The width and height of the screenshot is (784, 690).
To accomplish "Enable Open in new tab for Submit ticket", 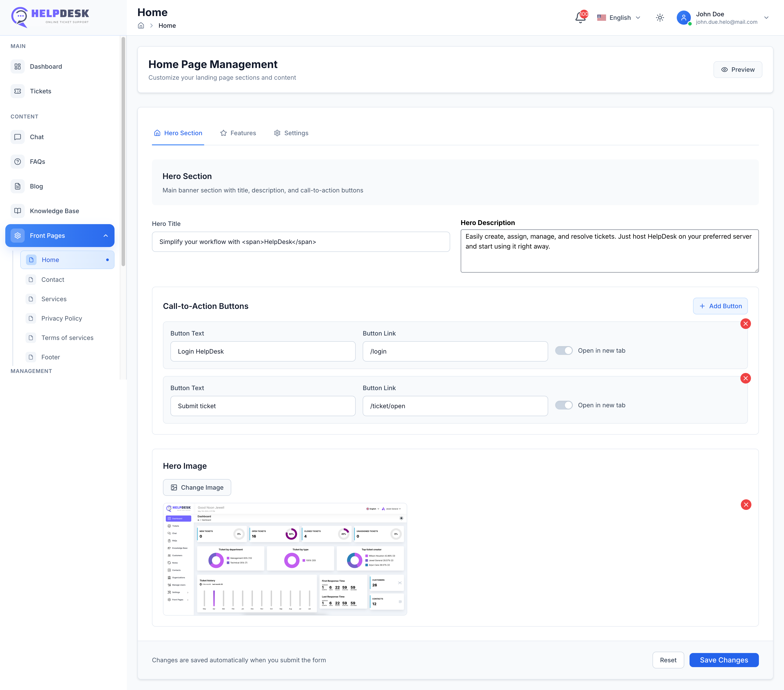I will click(x=564, y=405).
